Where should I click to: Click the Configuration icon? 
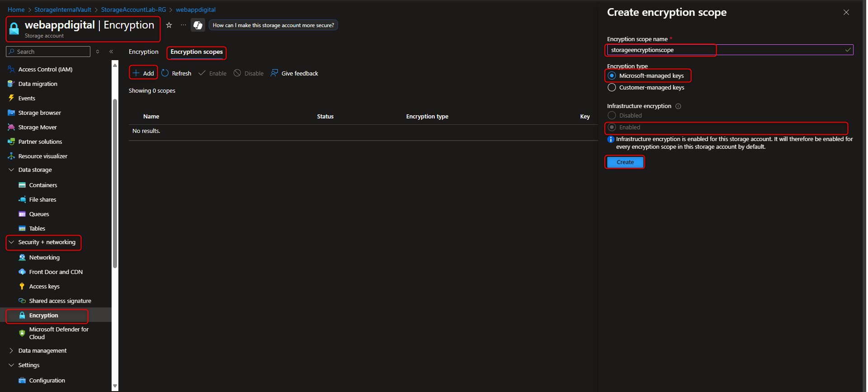tap(22, 380)
